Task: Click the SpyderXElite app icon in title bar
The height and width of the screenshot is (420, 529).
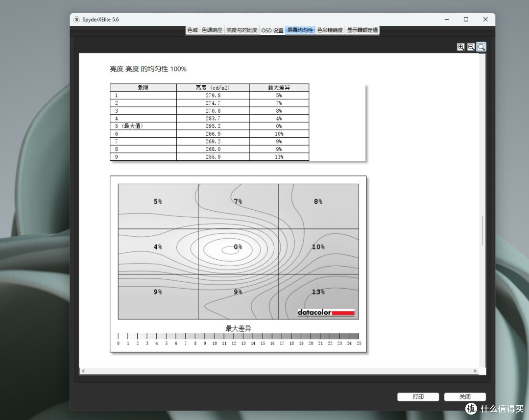Action: [76, 20]
